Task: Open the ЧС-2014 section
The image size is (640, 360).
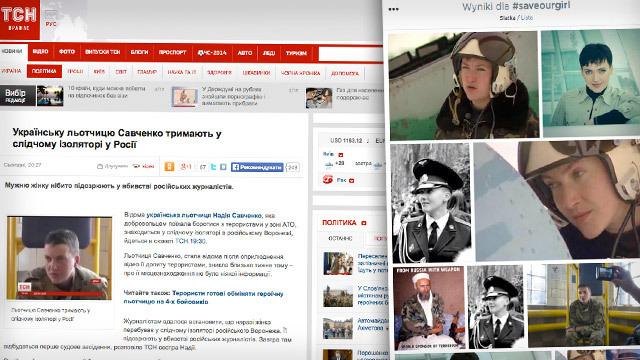Action: click(212, 53)
